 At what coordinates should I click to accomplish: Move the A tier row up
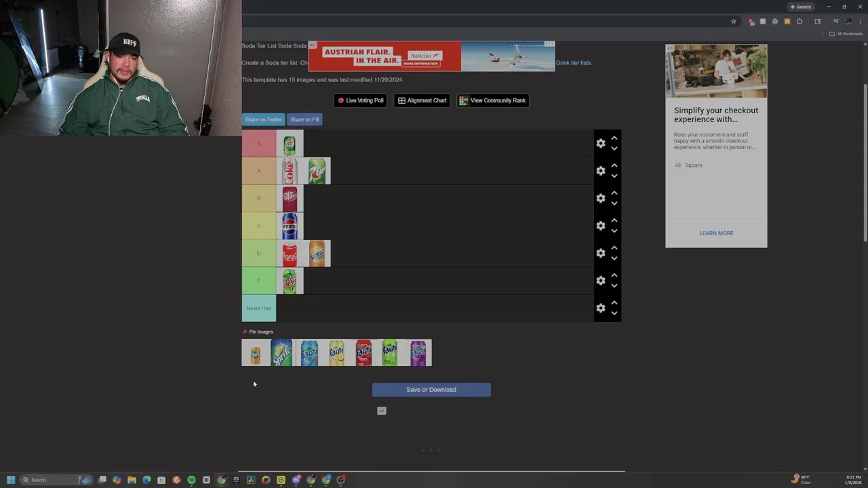pos(614,165)
